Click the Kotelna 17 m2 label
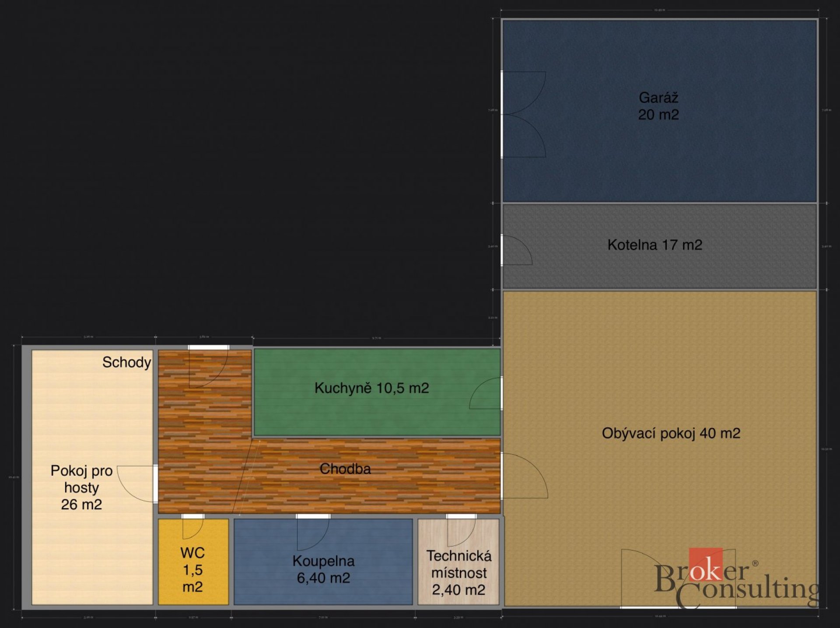The image size is (840, 628). click(x=654, y=245)
